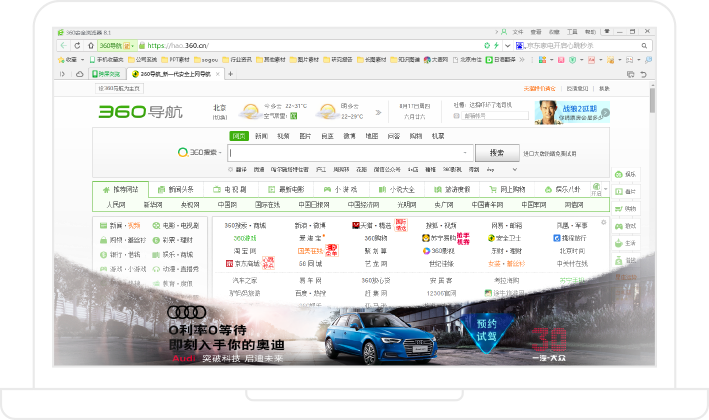Image resolution: width=709 pixels, height=420 pixels.
Task: Open the 大图网 bookmark
Action: 435,59
